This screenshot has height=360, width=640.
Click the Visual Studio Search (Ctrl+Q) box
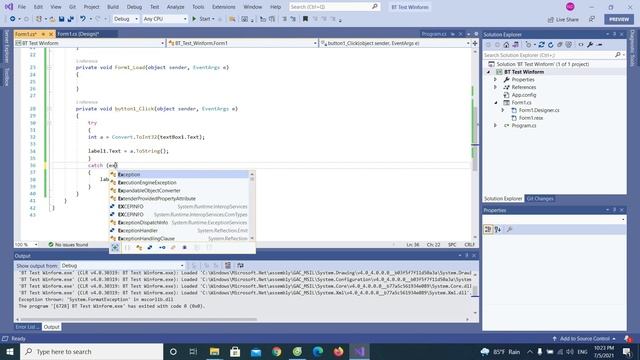334,7
